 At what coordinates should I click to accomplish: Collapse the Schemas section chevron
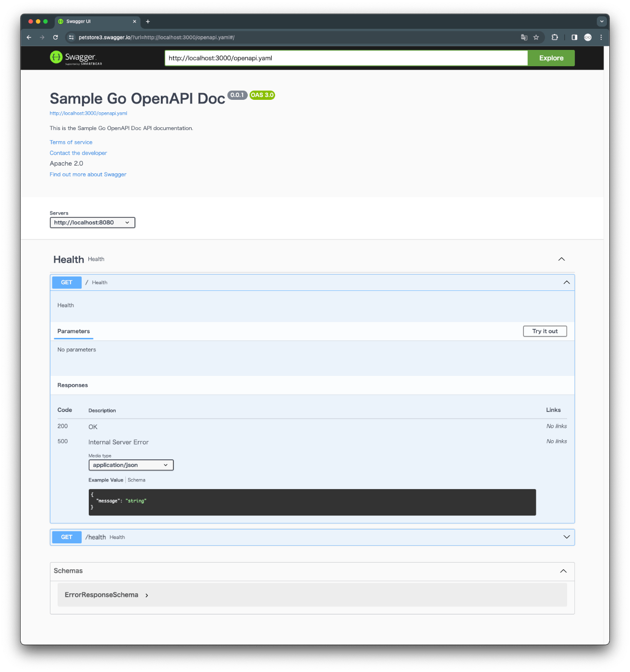(x=563, y=571)
